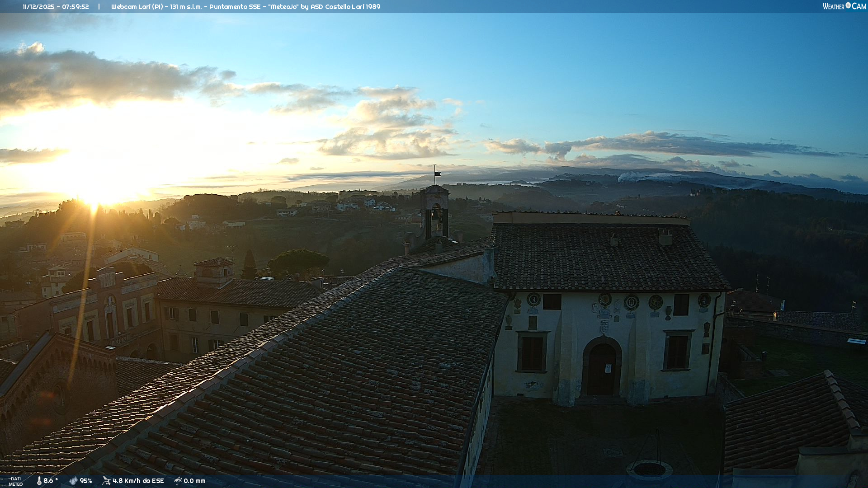
Task: Click the thermometer temperature icon
Action: coord(39,481)
